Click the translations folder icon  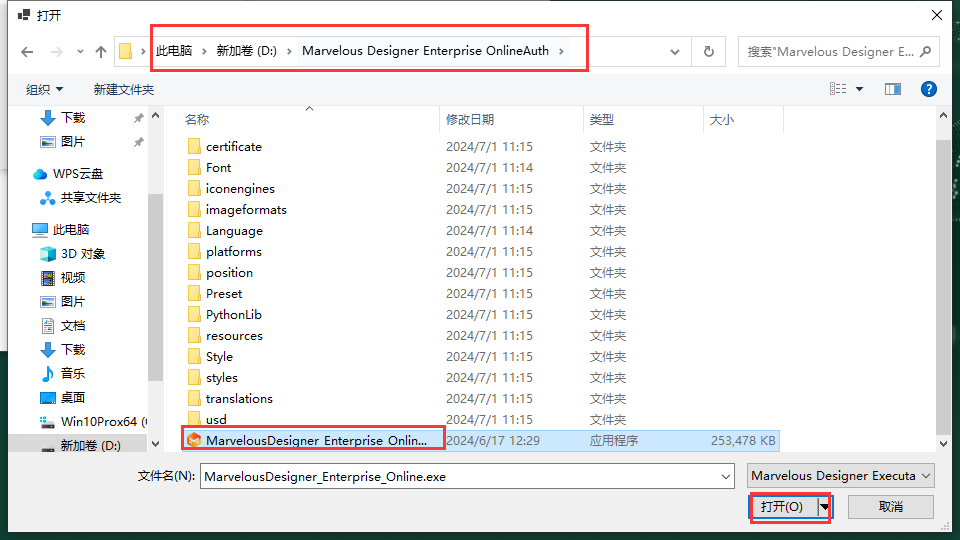pos(194,399)
